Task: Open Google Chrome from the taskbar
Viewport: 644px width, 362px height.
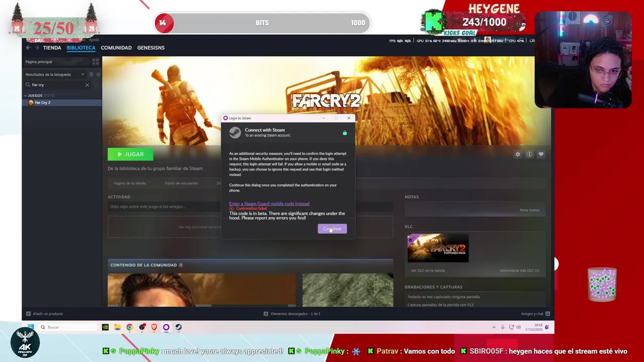Action: point(129,327)
